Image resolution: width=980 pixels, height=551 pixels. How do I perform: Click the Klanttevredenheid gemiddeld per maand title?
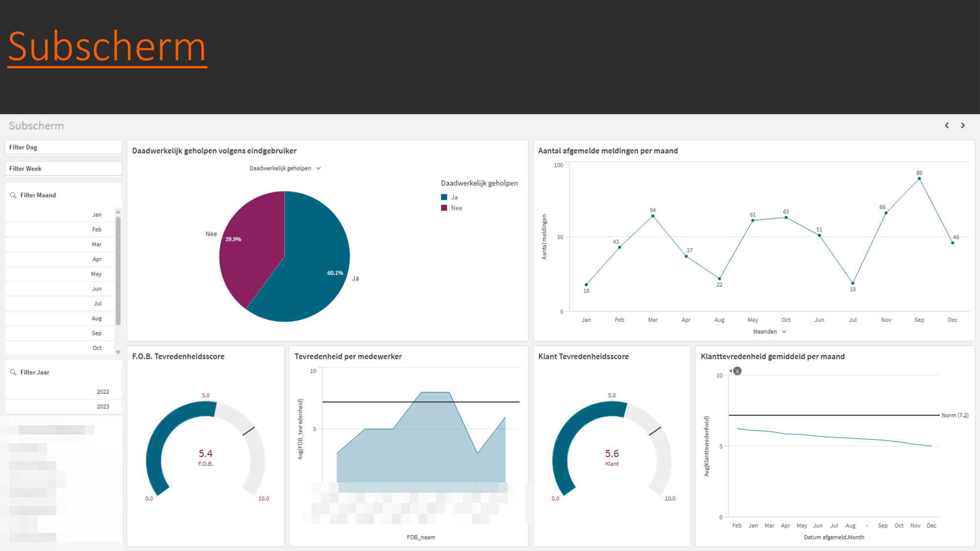(773, 357)
